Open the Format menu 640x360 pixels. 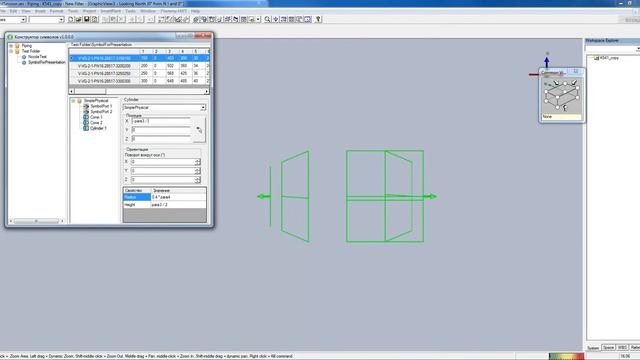tap(56, 11)
